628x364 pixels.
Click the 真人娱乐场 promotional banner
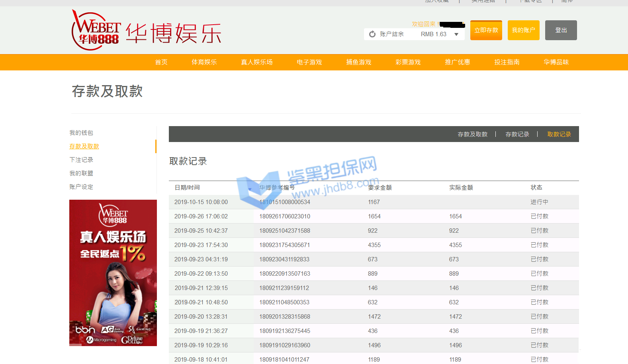(x=113, y=273)
